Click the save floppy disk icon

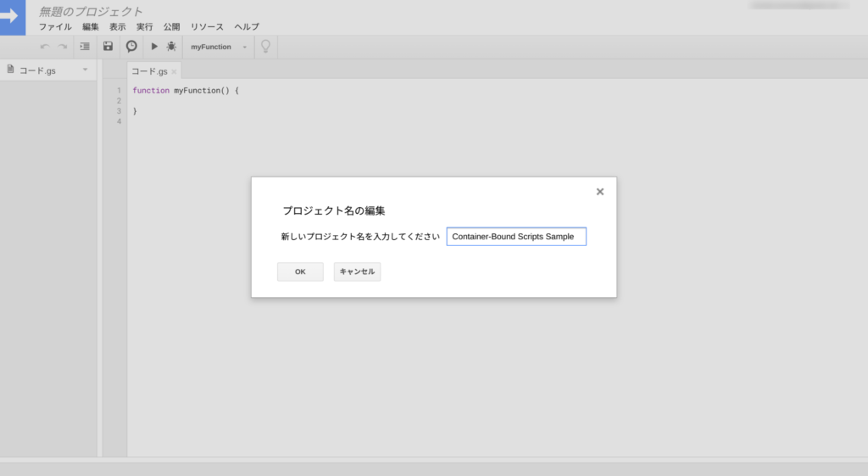(108, 47)
